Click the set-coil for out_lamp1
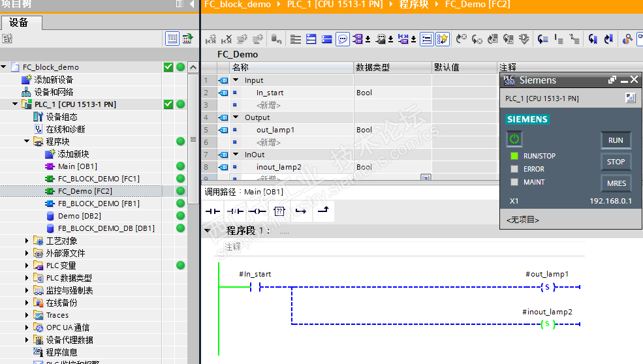Image resolution: width=643 pixels, height=364 pixels. [x=548, y=287]
